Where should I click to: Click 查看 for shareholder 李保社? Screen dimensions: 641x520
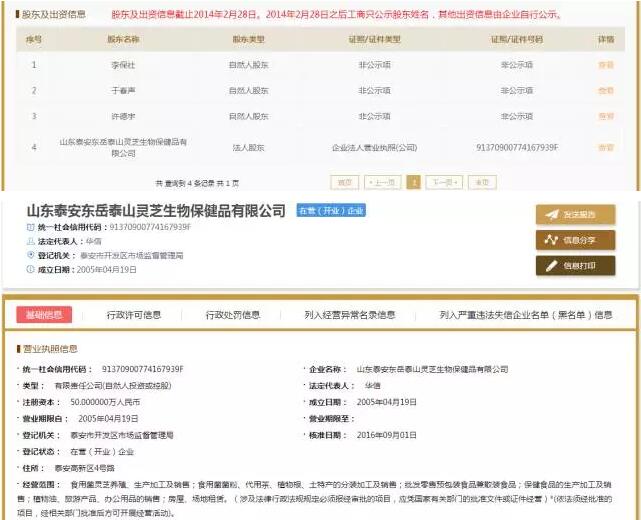606,65
